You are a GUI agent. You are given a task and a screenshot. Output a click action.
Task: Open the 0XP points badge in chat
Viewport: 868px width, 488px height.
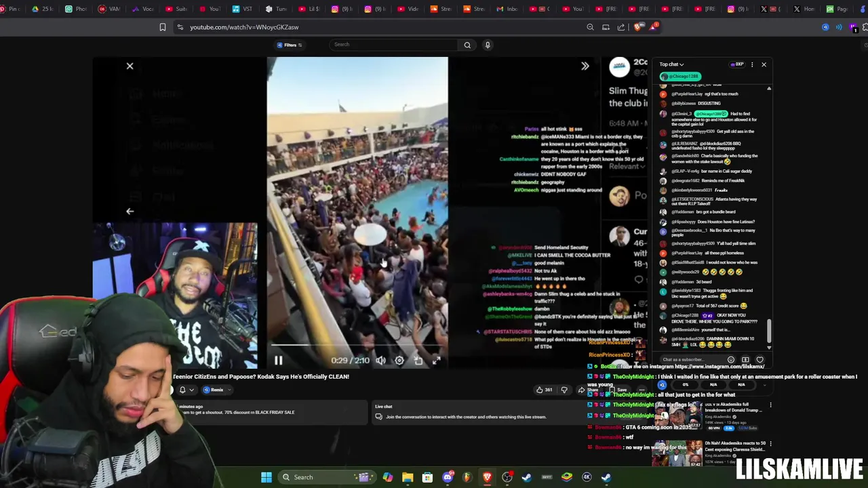[737, 64]
